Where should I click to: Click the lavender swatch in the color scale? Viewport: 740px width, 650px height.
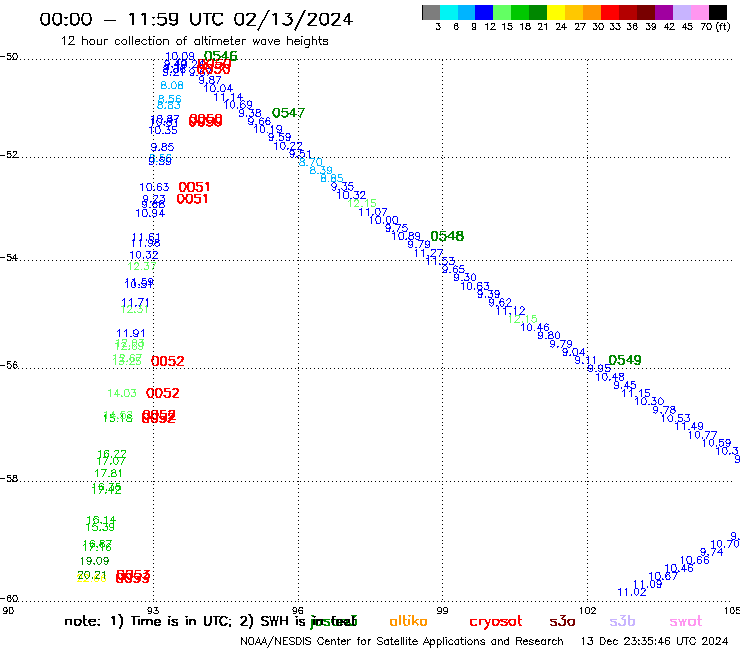pos(681,13)
